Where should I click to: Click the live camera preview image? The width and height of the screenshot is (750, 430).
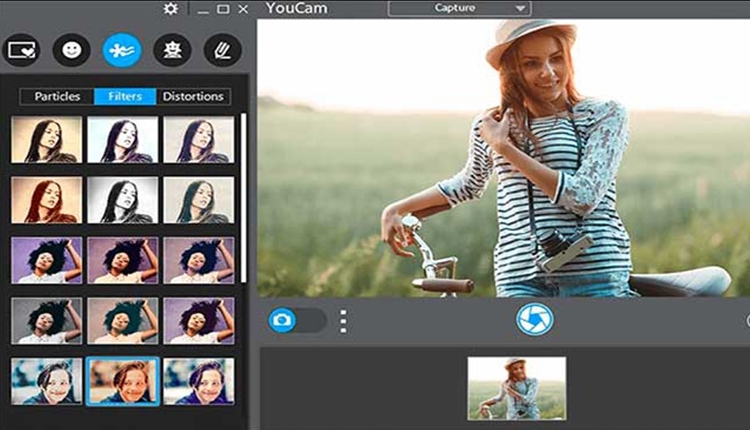503,158
